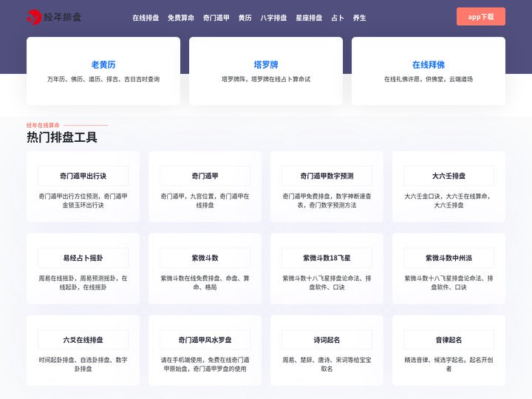
Task: Click the 在线礼佛许愿，供佛堂，云端道场 text
Action: 429,79
